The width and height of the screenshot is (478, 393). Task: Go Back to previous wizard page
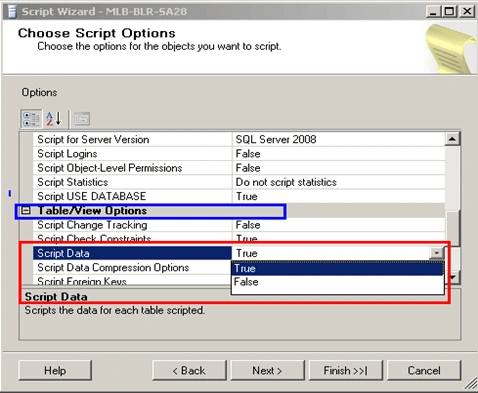tap(189, 370)
